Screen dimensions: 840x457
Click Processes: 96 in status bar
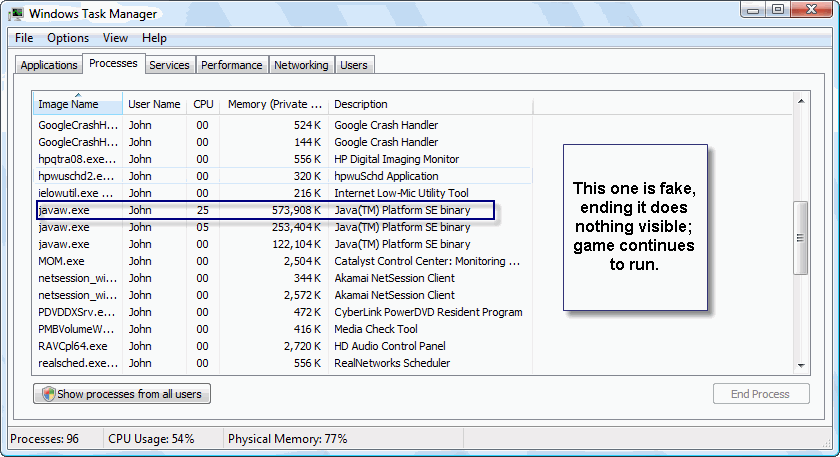pos(44,439)
